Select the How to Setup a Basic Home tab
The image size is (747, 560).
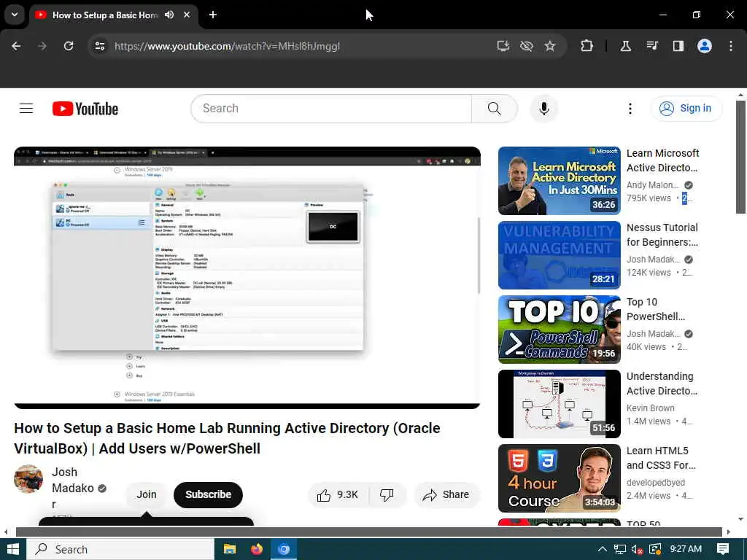click(105, 15)
